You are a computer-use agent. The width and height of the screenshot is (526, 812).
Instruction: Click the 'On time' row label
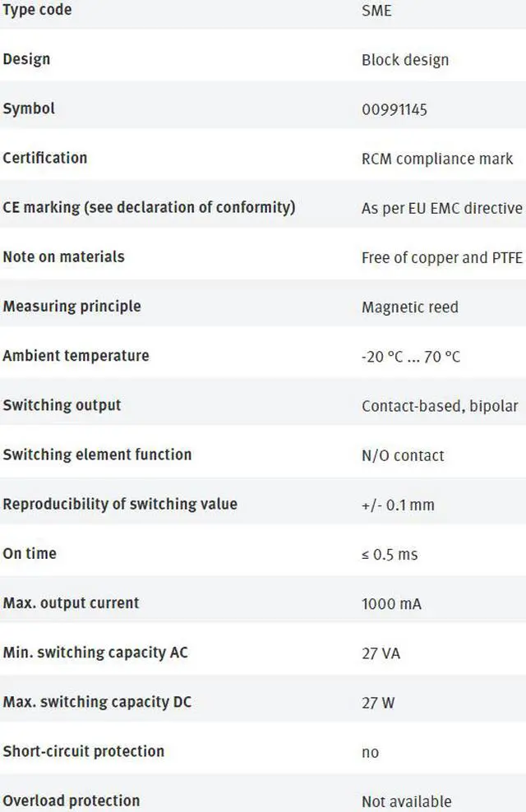(30, 553)
